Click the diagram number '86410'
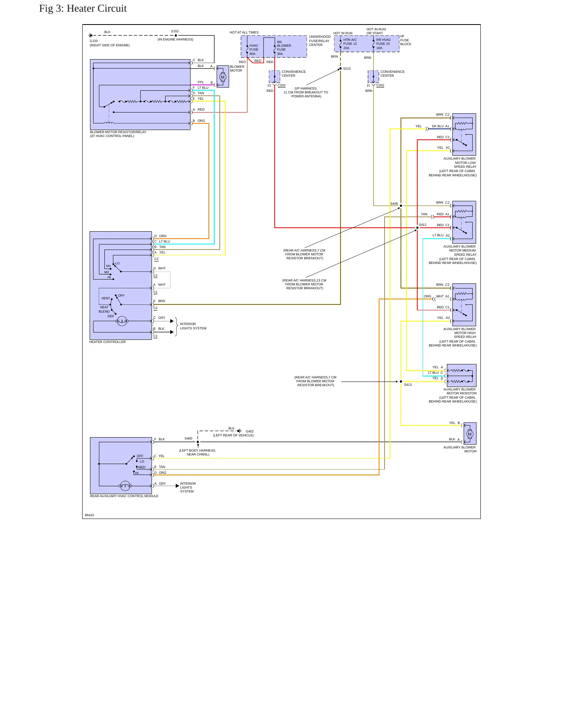The width and height of the screenshot is (563, 728). point(89,515)
